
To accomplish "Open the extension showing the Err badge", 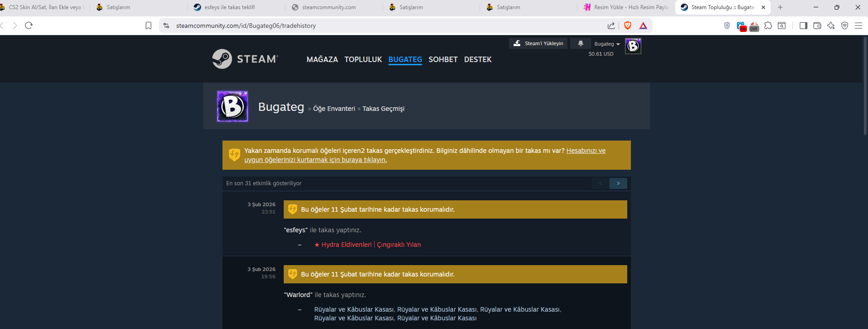I will [741, 26].
